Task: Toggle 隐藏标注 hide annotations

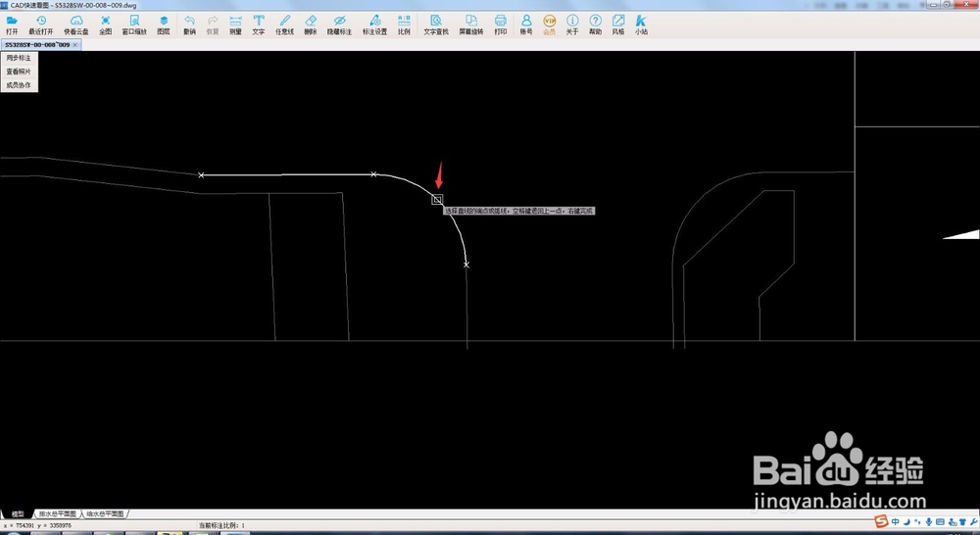Action: (339, 24)
